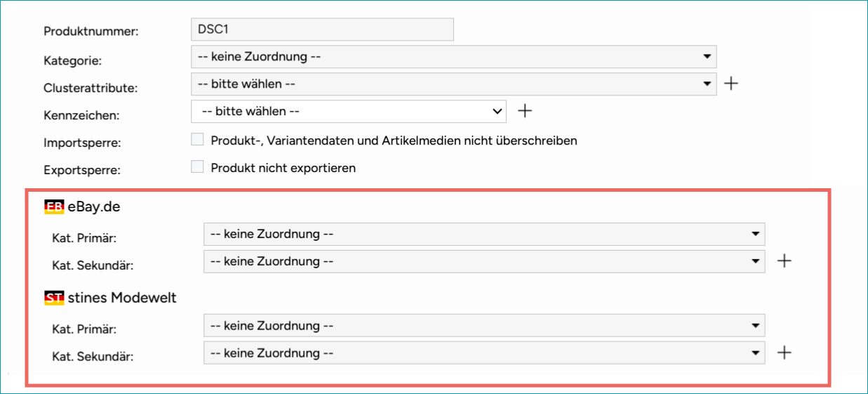This screenshot has width=868, height=394.
Task: Click the eBay.de EB flag icon
Action: tap(54, 207)
